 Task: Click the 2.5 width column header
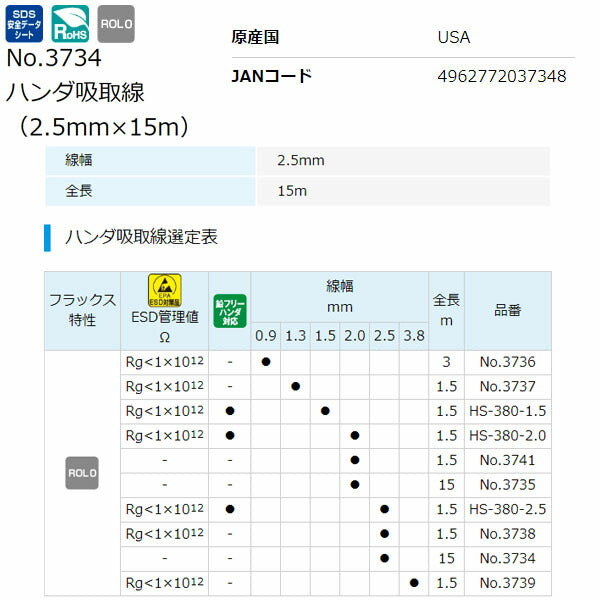click(384, 336)
